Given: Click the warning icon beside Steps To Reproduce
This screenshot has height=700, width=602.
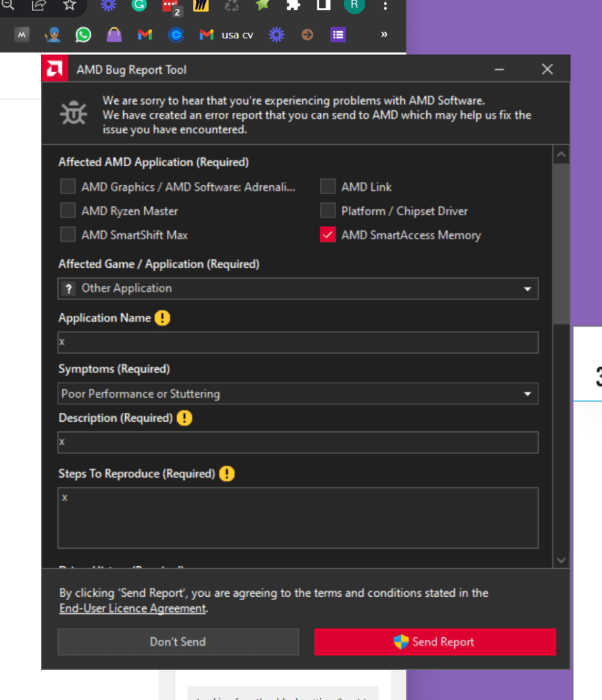Looking at the screenshot, I should (x=227, y=474).
